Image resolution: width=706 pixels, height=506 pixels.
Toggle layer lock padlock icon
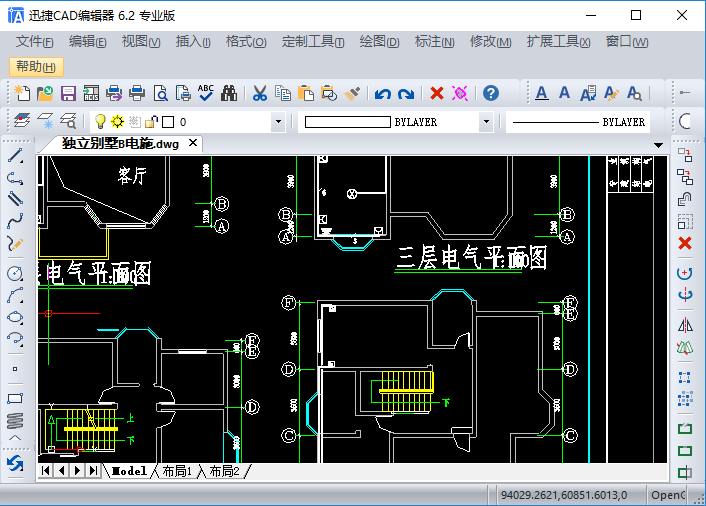point(151,122)
